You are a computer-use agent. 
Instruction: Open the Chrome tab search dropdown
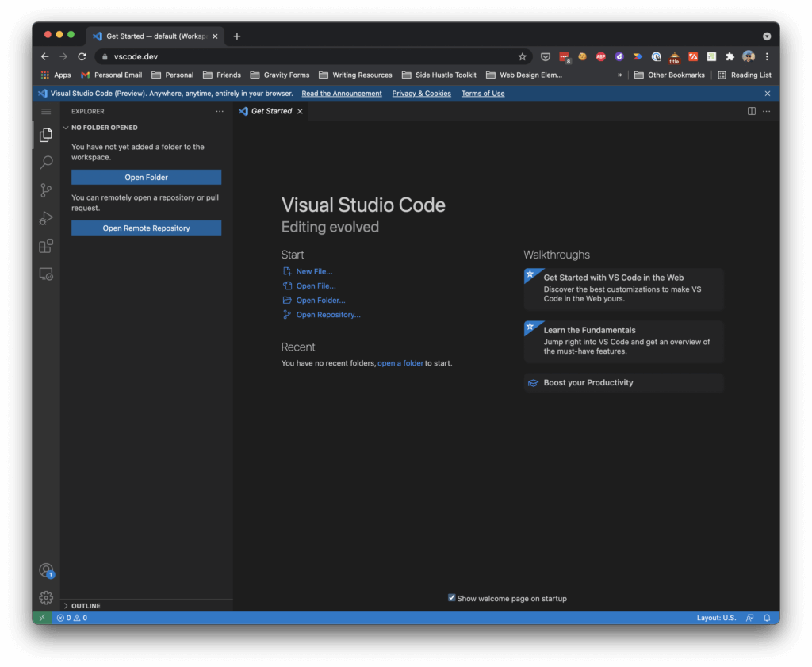[767, 36]
